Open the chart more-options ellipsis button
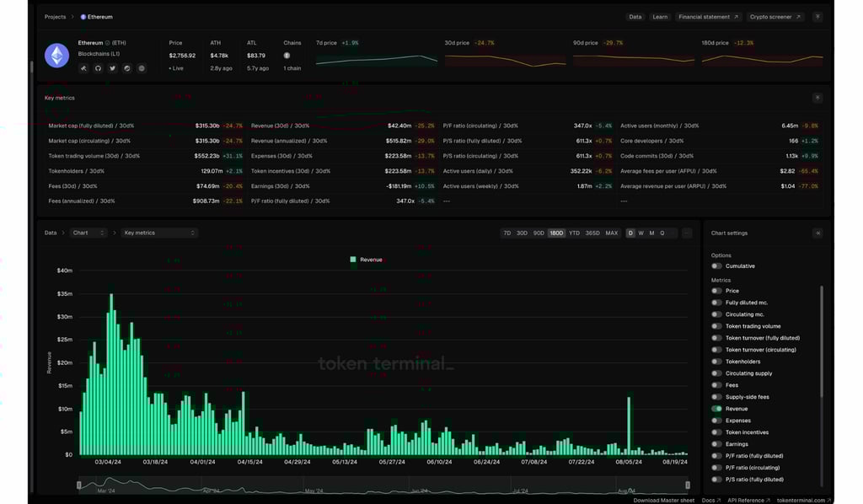Image resolution: width=863 pixels, height=504 pixels. pyautogui.click(x=686, y=233)
